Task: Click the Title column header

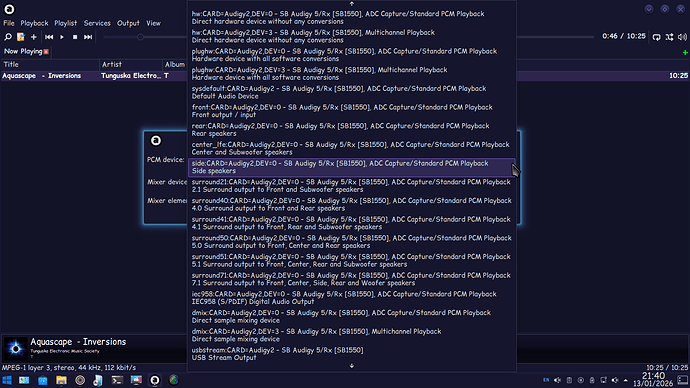Action: [50, 65]
